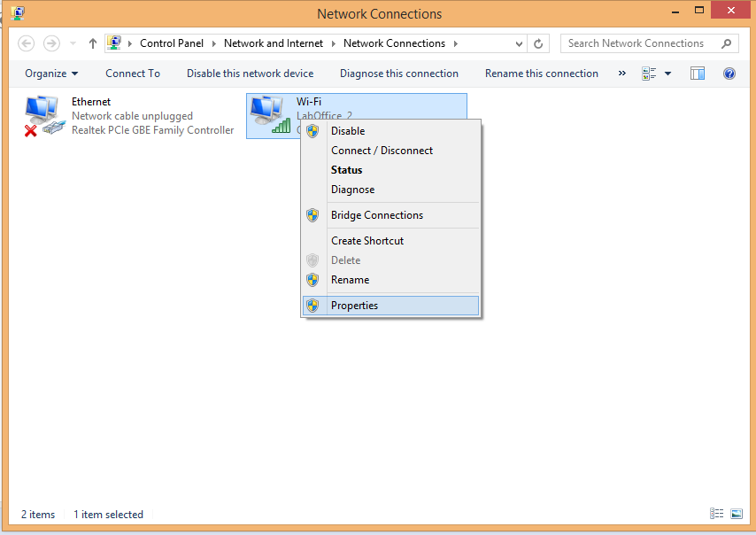This screenshot has width=756, height=535.
Task: Toggle the preview pane
Action: [698, 74]
